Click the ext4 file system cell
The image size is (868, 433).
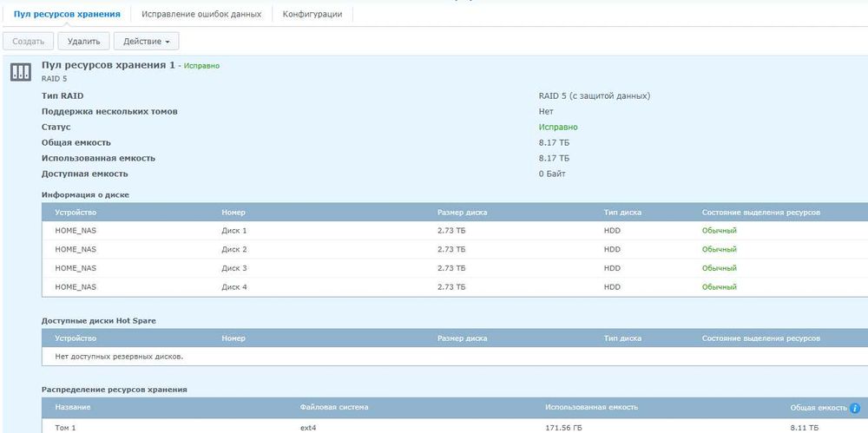coord(308,428)
